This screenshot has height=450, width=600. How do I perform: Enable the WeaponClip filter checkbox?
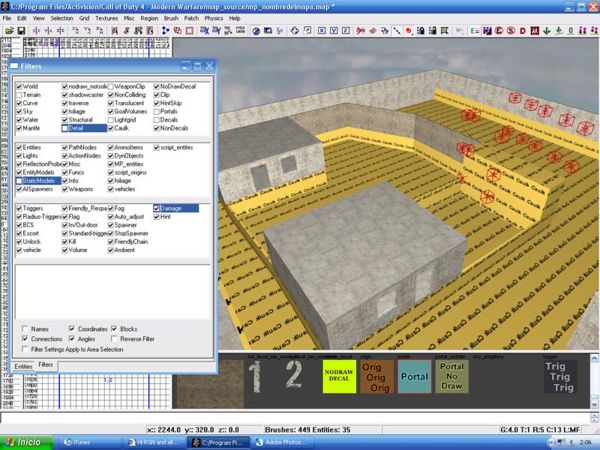tap(111, 86)
